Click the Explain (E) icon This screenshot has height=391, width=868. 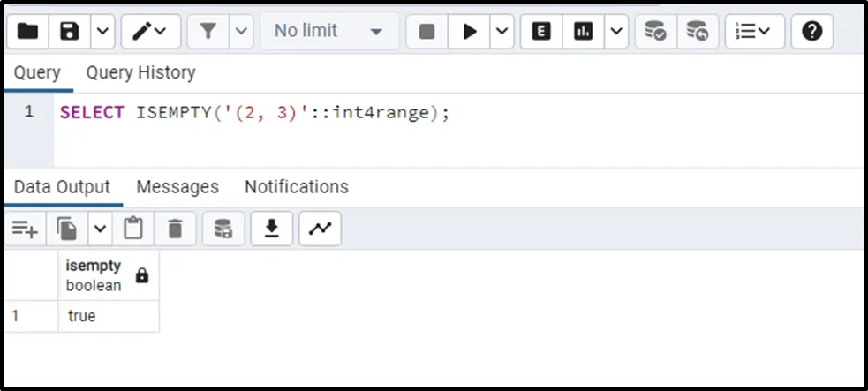[x=541, y=32]
